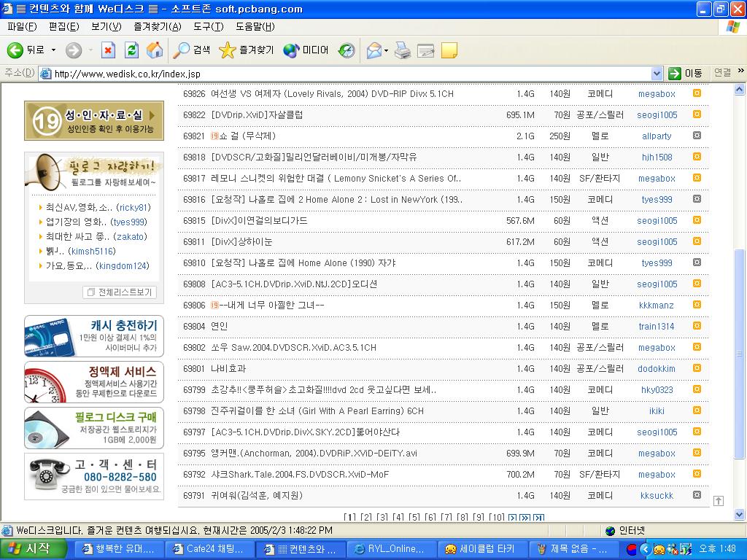Open the 파일(F) menu
The height and width of the screenshot is (560, 747).
pyautogui.click(x=22, y=27)
